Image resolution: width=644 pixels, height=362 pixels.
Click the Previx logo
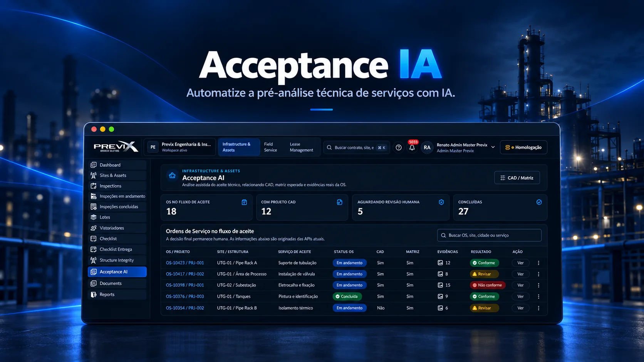pyautogui.click(x=116, y=147)
